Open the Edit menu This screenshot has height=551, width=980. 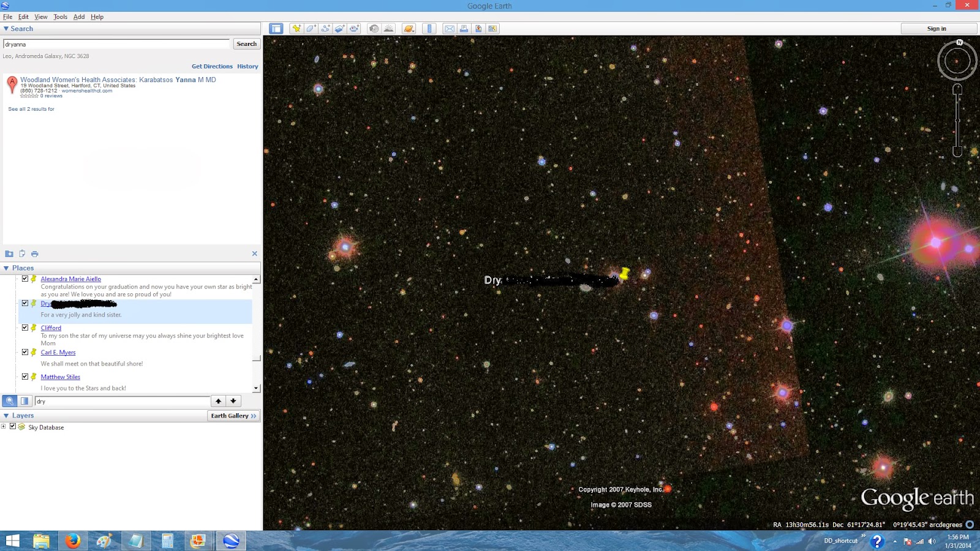click(x=23, y=17)
